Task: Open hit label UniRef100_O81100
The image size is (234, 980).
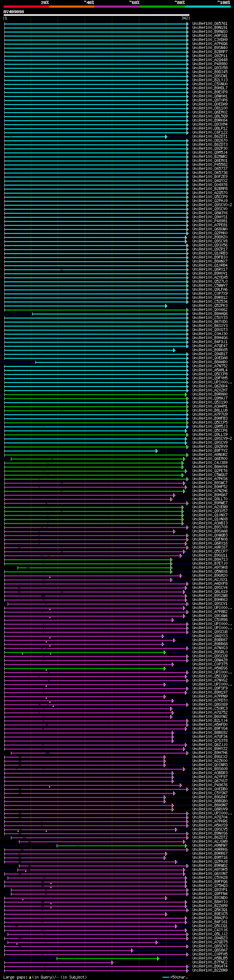Action: (x=210, y=108)
